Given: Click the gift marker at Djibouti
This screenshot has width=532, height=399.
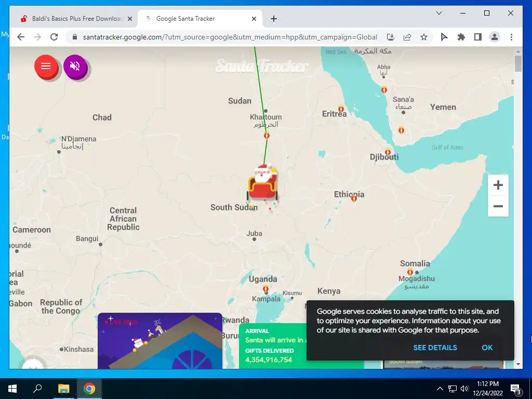Looking at the screenshot, I should (x=388, y=152).
